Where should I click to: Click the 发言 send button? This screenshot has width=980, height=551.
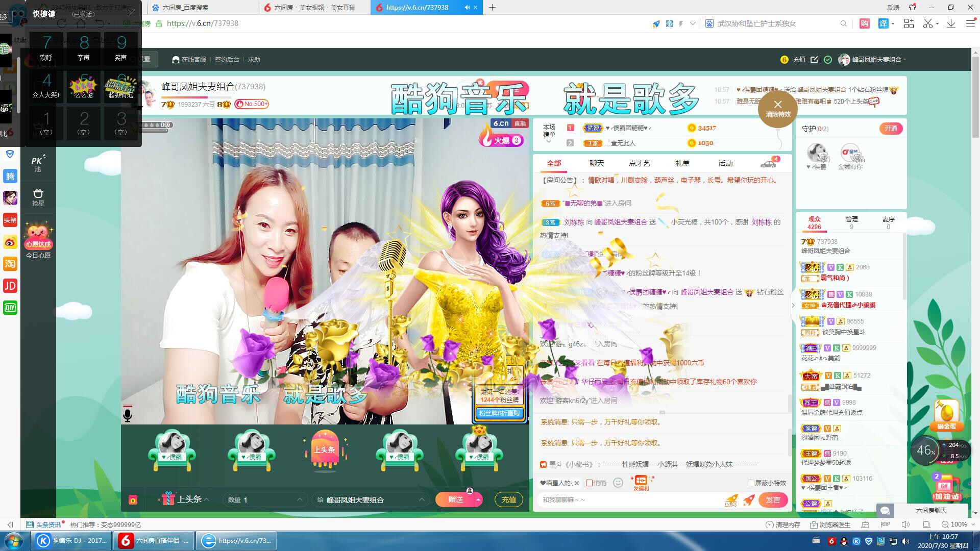click(773, 500)
